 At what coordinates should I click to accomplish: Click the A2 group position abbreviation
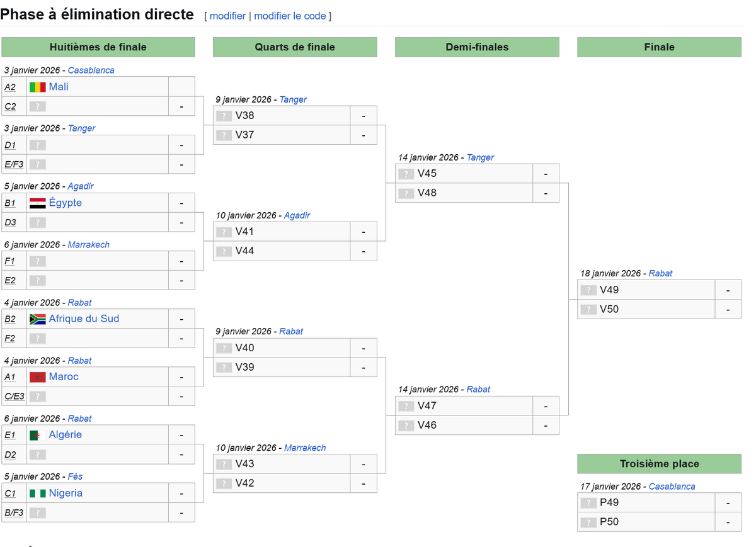[x=10, y=87]
